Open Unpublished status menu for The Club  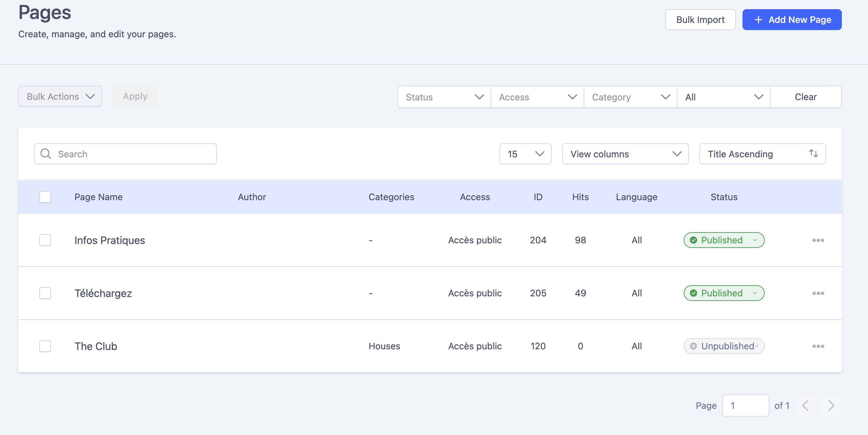point(724,346)
